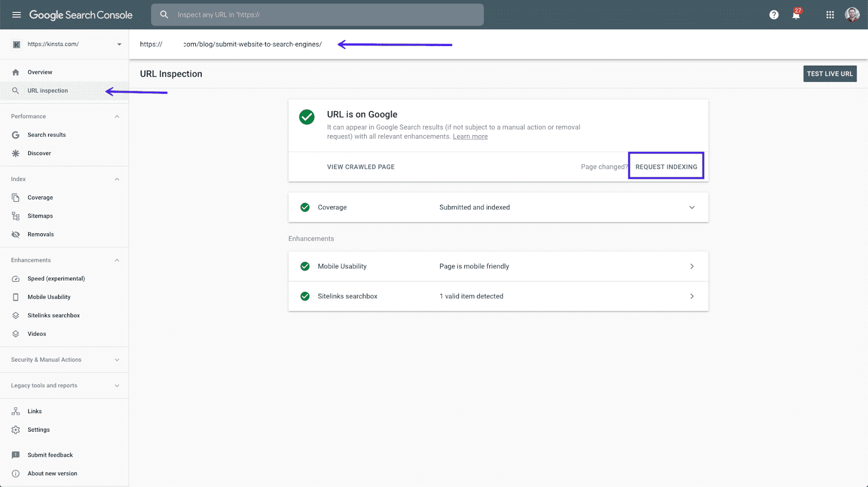Click the Settings gear icon
Image resolution: width=868 pixels, height=487 pixels.
click(16, 430)
